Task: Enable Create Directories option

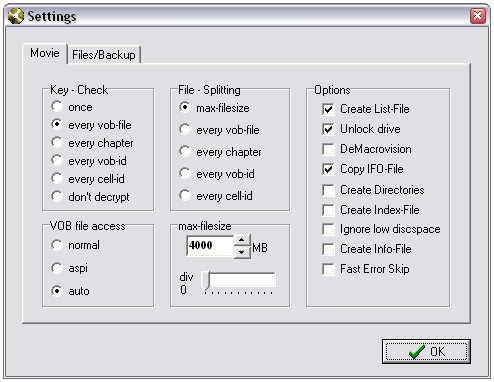Action: click(328, 190)
